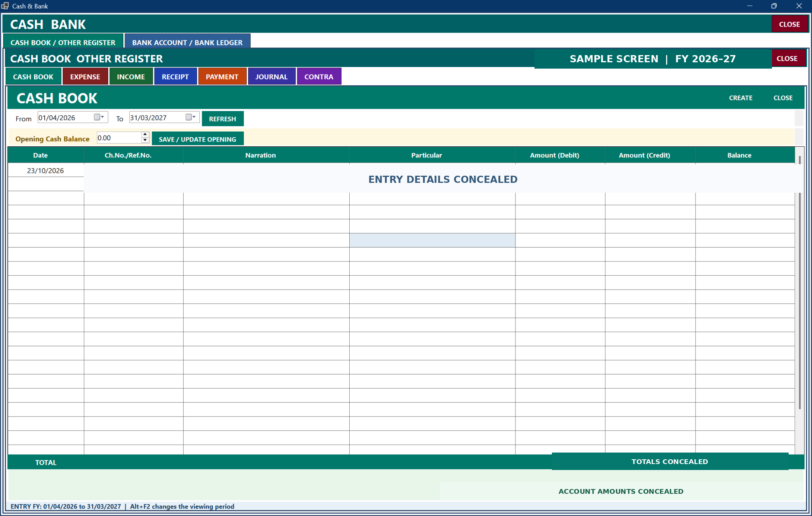Open the From date calendar dropdown
812x516 pixels.
[99, 117]
